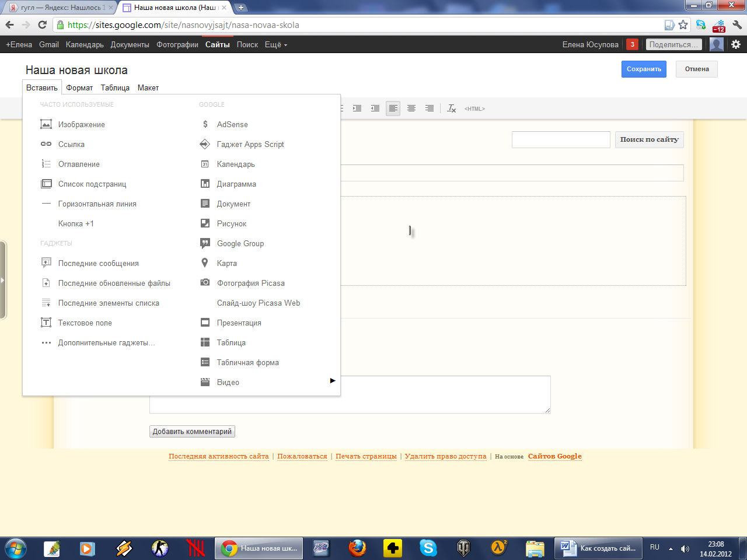
Task: Click the increase indent toolbar icon
Action: 357,108
